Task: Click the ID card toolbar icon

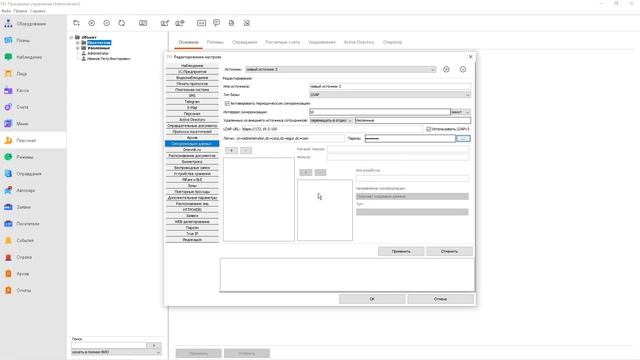Action: (x=143, y=23)
